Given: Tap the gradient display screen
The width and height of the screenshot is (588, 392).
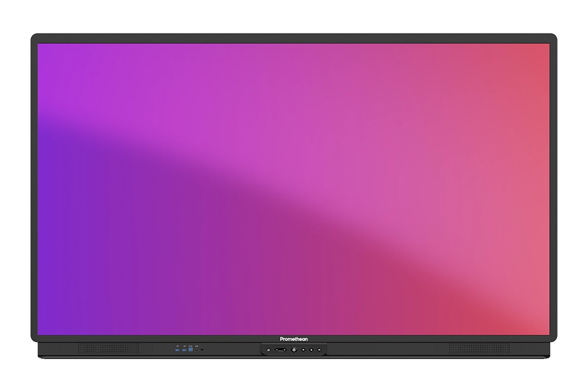Looking at the screenshot, I should 293,189.
